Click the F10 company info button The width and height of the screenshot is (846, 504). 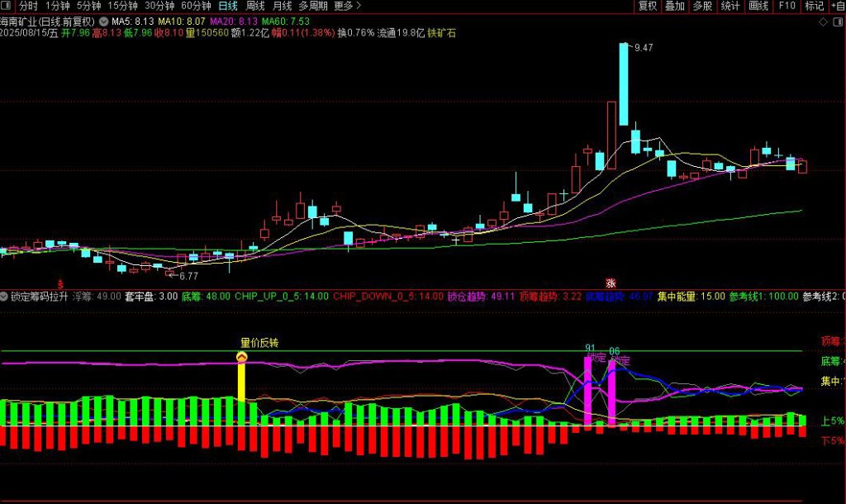tap(787, 6)
